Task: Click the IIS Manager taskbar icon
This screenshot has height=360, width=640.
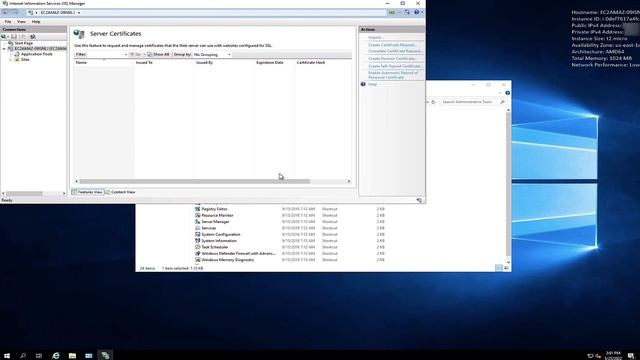Action: click(105, 356)
